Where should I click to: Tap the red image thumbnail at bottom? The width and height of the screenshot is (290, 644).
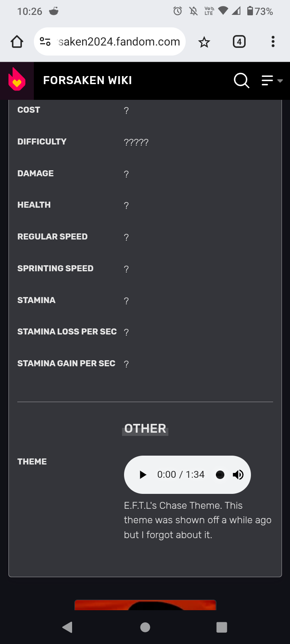click(145, 605)
